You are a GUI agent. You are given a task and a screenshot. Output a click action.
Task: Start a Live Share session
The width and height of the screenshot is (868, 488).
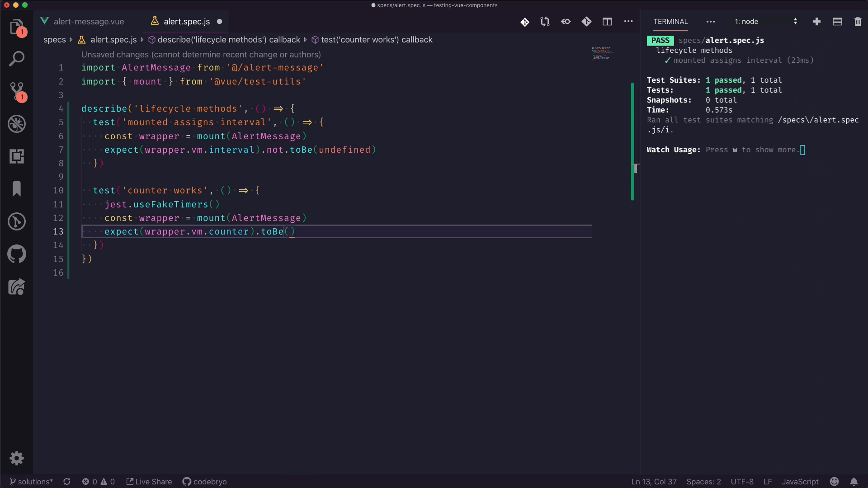click(x=149, y=482)
